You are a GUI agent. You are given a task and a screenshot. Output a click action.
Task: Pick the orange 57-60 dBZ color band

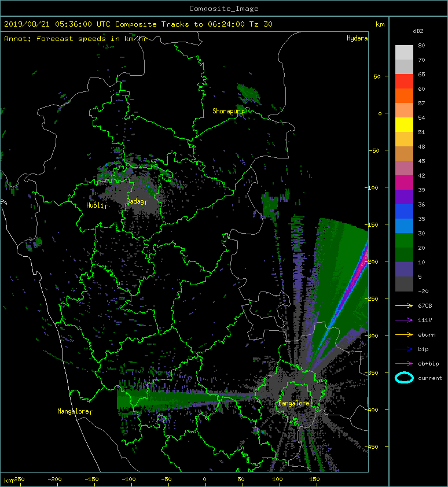pos(404,95)
